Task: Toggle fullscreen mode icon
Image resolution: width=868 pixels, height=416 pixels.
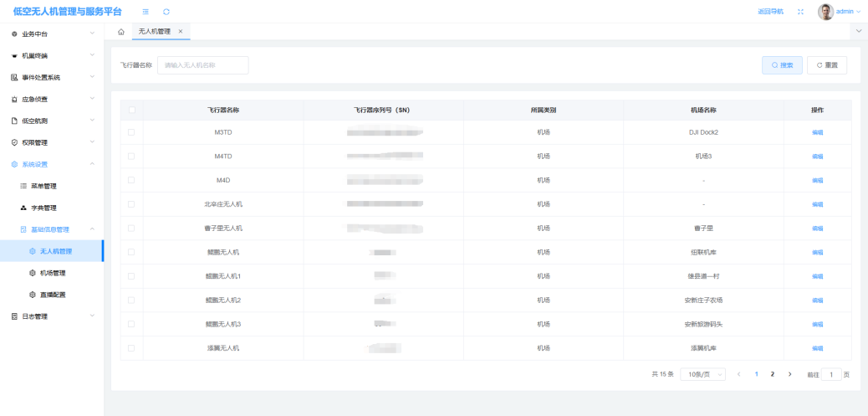Action: point(800,12)
